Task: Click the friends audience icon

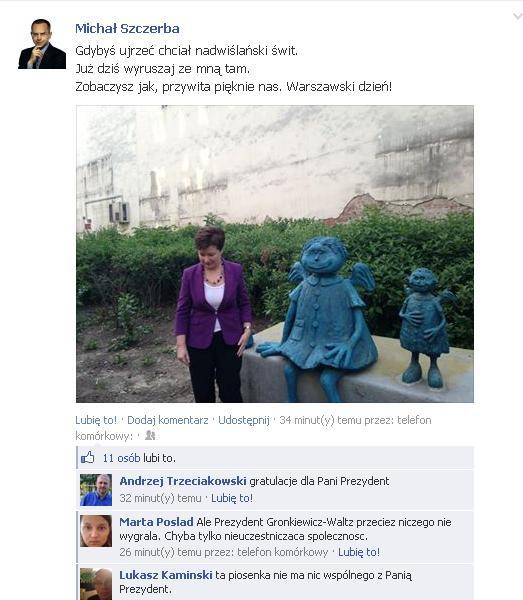Action: coord(150,435)
